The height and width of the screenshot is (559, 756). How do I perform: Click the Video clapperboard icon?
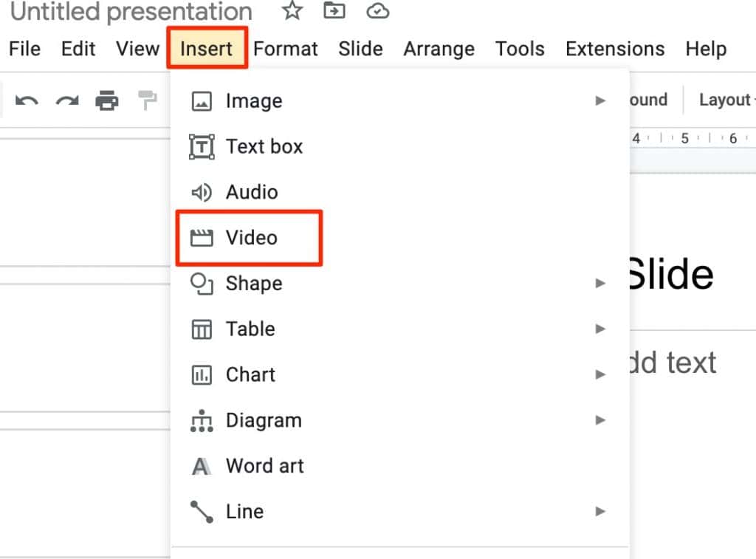point(202,238)
